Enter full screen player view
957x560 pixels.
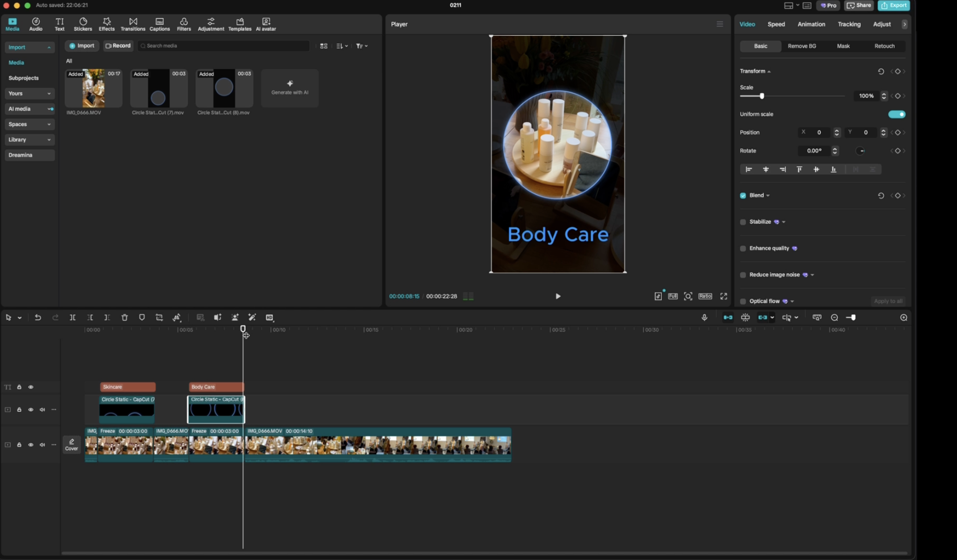pyautogui.click(x=724, y=296)
